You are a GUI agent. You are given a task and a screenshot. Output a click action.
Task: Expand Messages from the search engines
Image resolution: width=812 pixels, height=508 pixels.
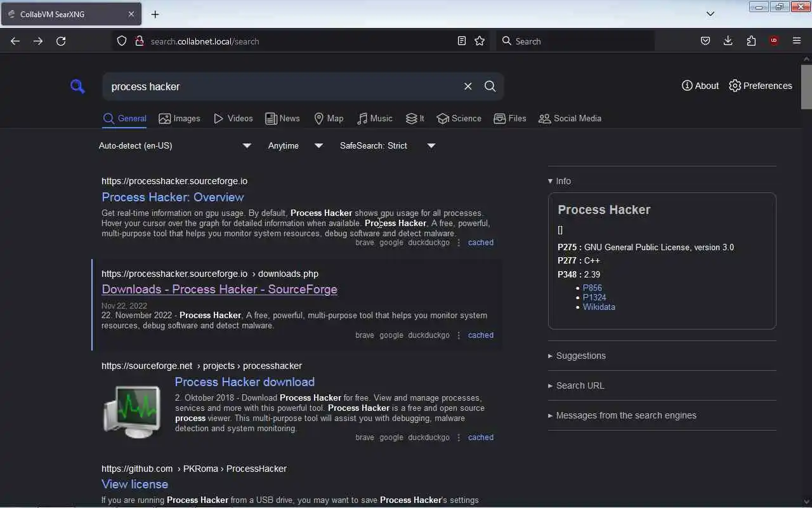622,415
